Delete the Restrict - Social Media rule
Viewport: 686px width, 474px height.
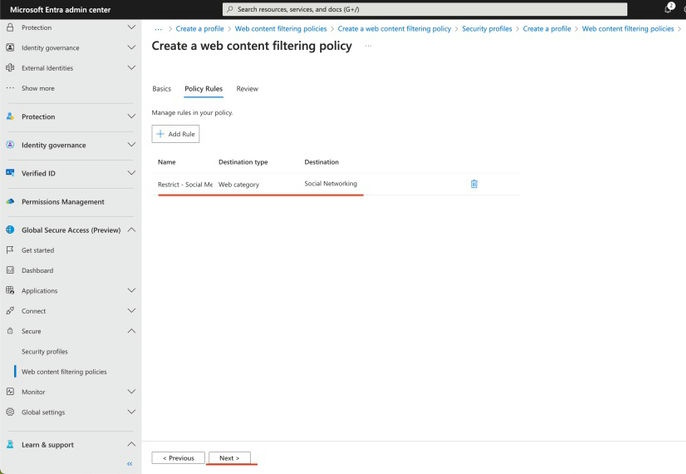(x=474, y=184)
